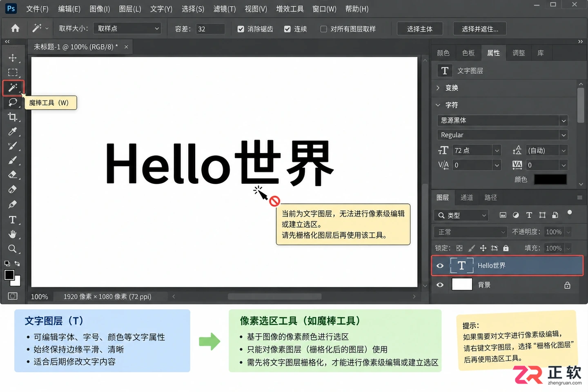Open the 思源黑体 font family dropdown
The width and height of the screenshot is (588, 392).
pyautogui.click(x=502, y=120)
